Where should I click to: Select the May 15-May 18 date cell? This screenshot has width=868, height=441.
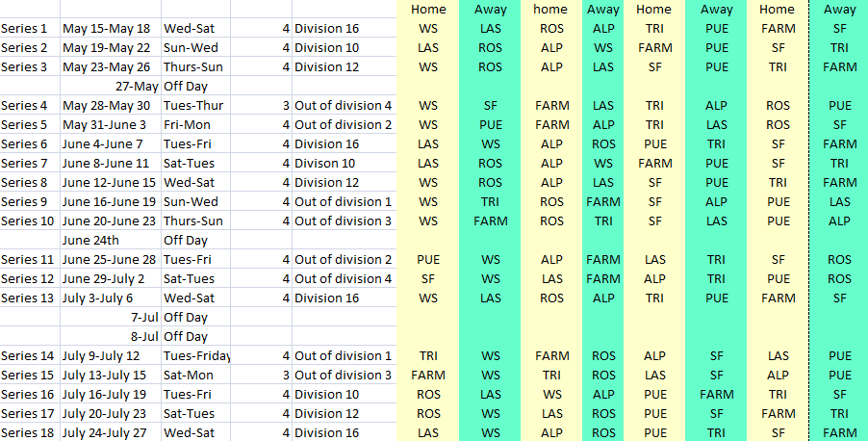pos(107,29)
